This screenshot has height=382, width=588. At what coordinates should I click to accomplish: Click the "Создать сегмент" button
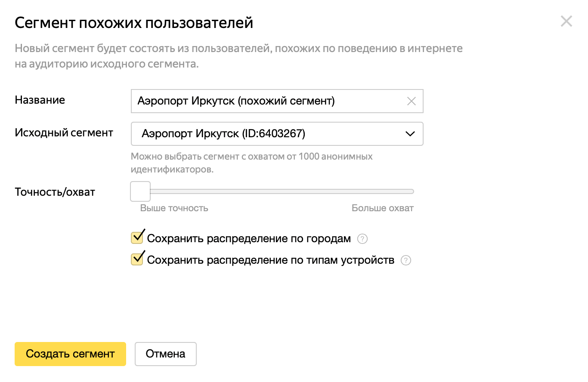[70, 354]
